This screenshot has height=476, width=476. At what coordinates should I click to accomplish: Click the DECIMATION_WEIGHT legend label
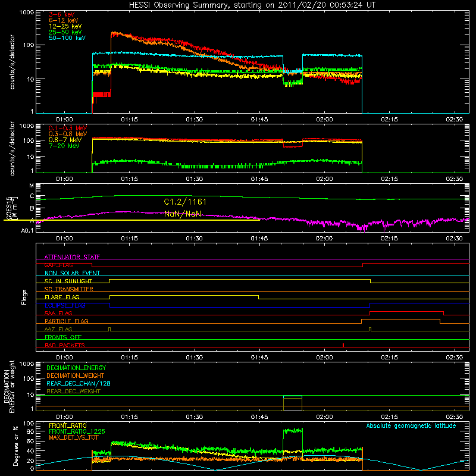76,375
